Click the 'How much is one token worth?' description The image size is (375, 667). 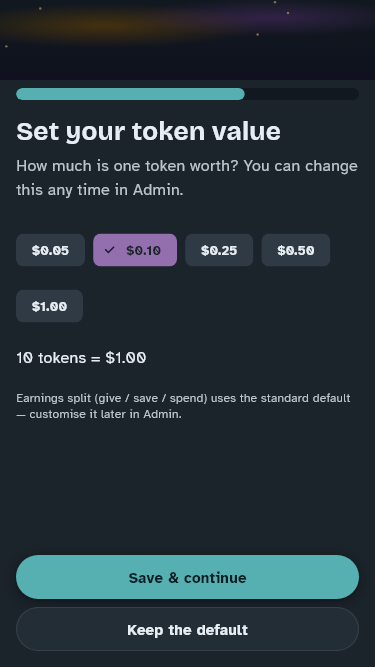click(187, 177)
